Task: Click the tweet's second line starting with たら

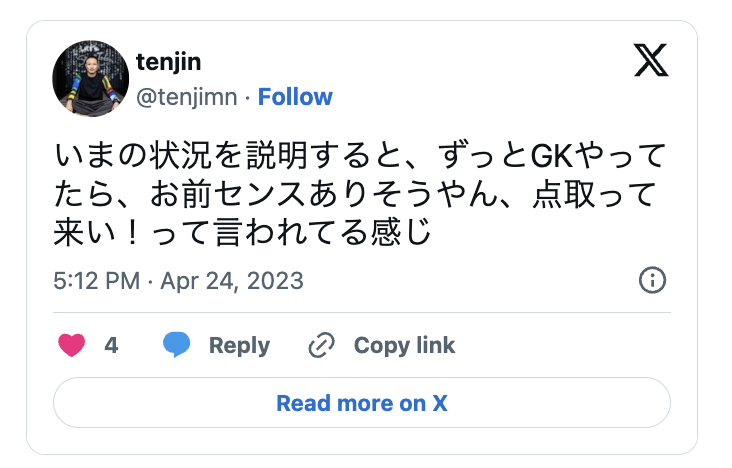Action: point(360,195)
